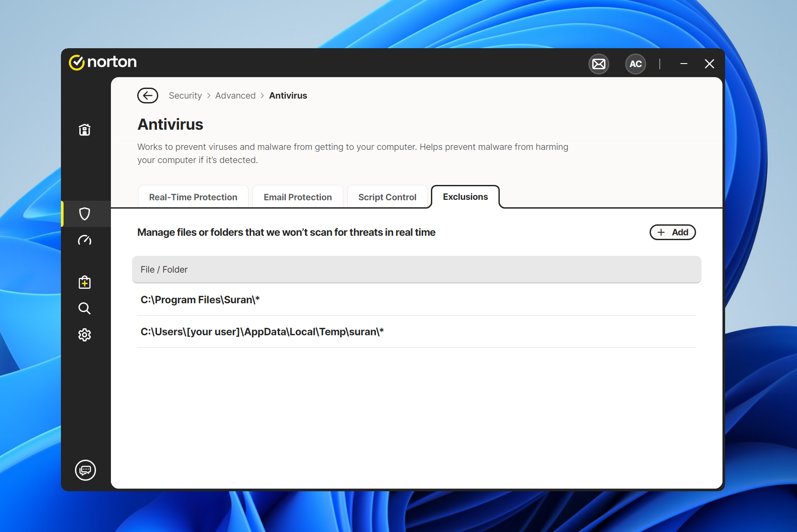Select the Security shield sidebar icon
This screenshot has width=797, height=532.
(x=85, y=214)
